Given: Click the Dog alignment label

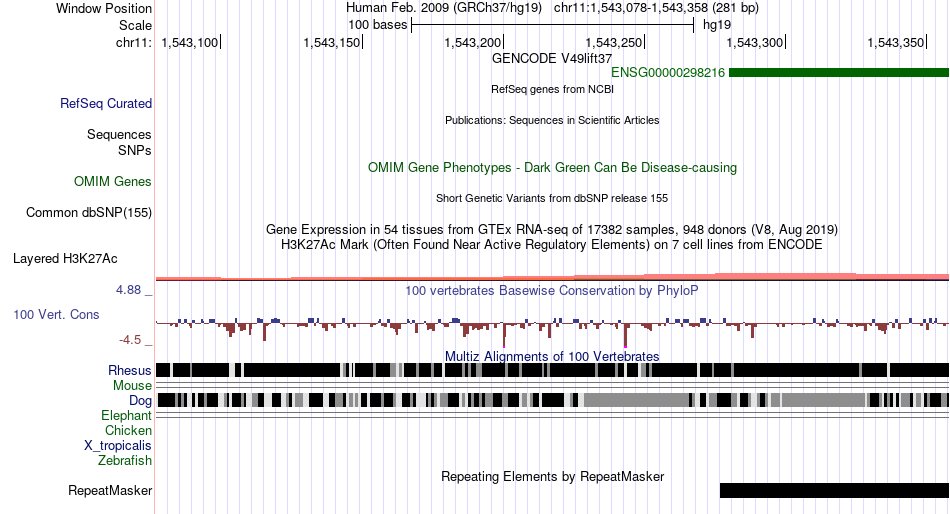Looking at the screenshot, I should click(140, 401).
